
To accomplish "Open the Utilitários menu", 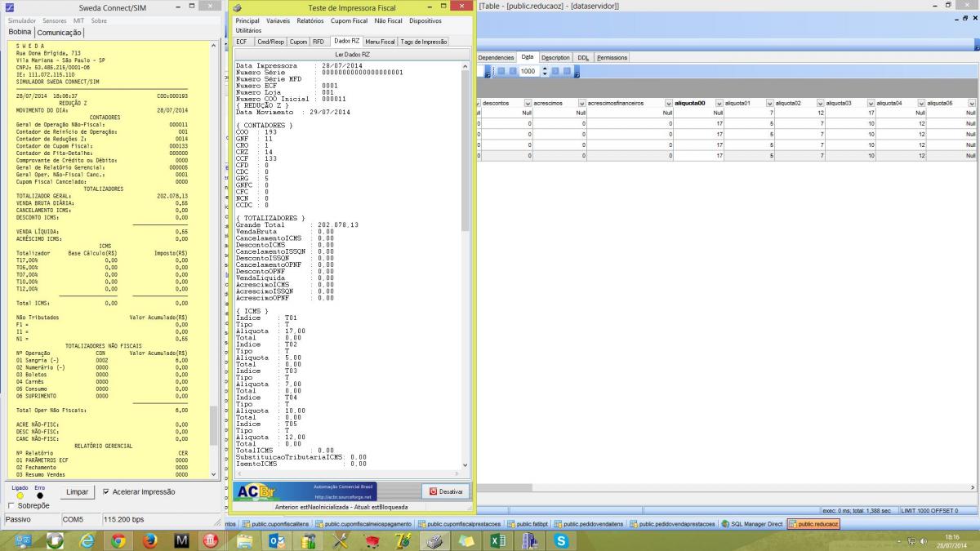I will [x=248, y=30].
